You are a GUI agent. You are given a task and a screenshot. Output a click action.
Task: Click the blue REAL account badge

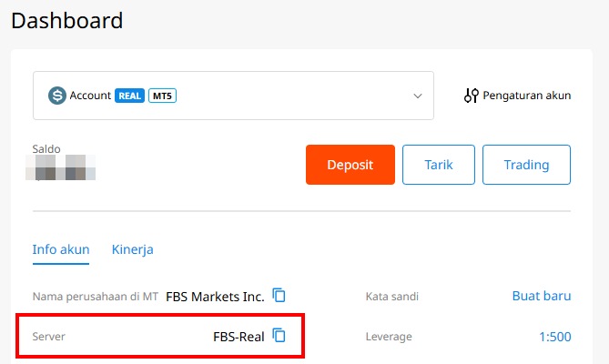[130, 96]
